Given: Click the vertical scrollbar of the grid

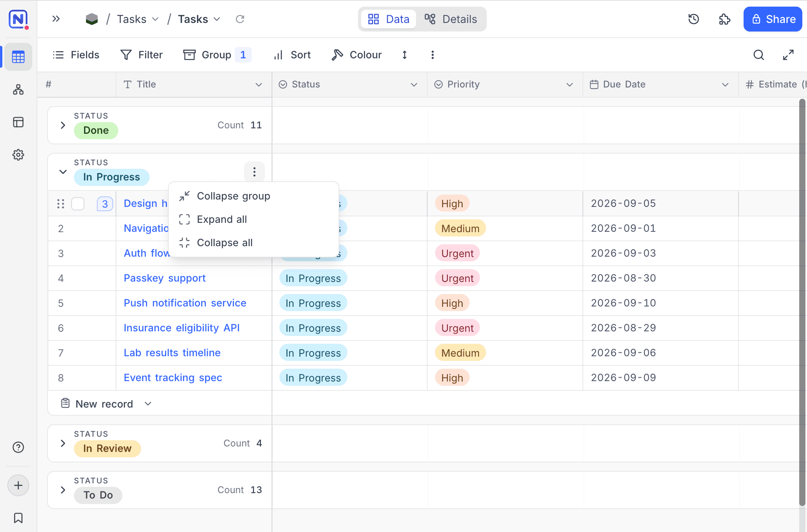Looking at the screenshot, I should coord(802,303).
